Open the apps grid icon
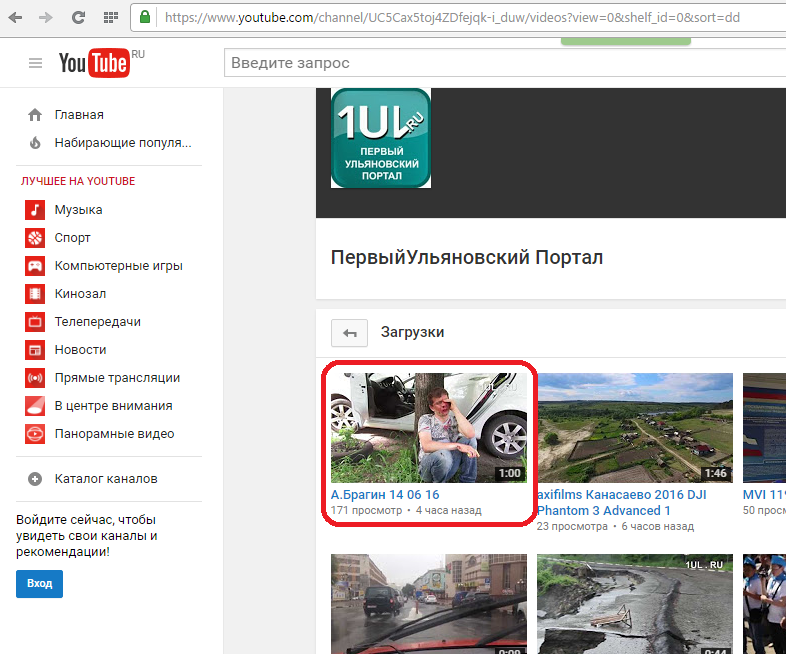786x654 pixels. point(111,18)
